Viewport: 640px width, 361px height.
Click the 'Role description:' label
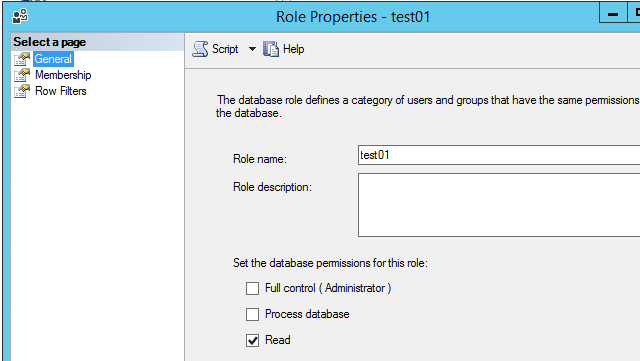point(272,187)
